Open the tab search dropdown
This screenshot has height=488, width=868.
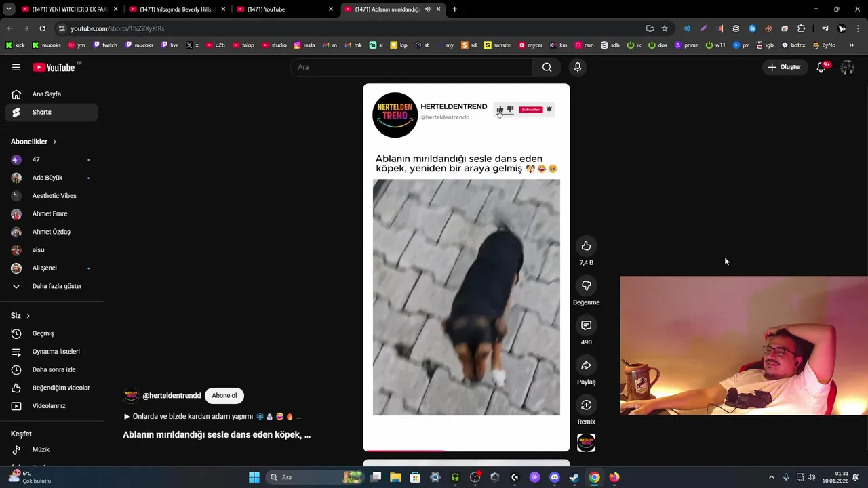[9, 9]
